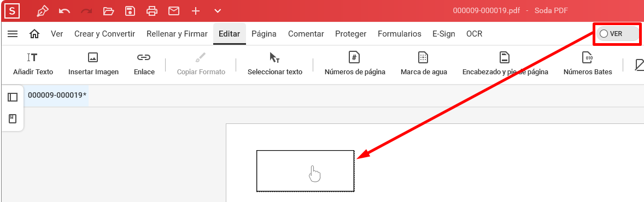Switch to the Comentar tab
Image resolution: width=644 pixels, height=202 pixels.
[306, 34]
